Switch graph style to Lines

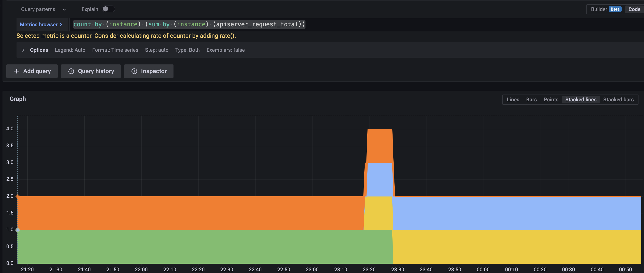click(513, 99)
